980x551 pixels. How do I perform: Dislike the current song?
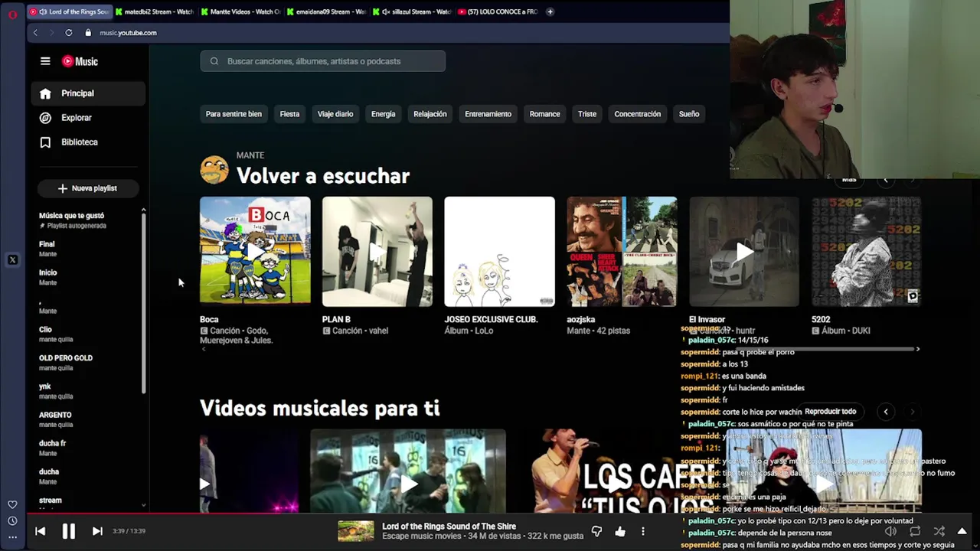(x=597, y=531)
